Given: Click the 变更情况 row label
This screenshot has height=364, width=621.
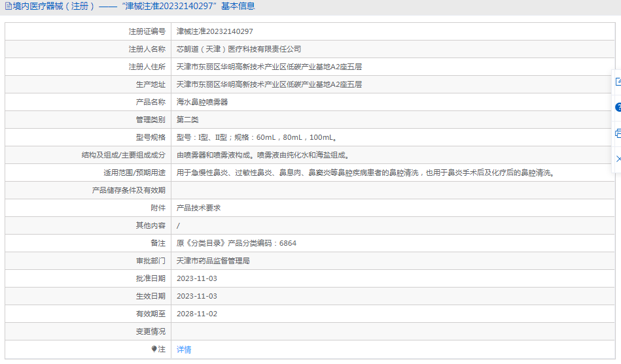Looking at the screenshot, I should click(x=151, y=331).
